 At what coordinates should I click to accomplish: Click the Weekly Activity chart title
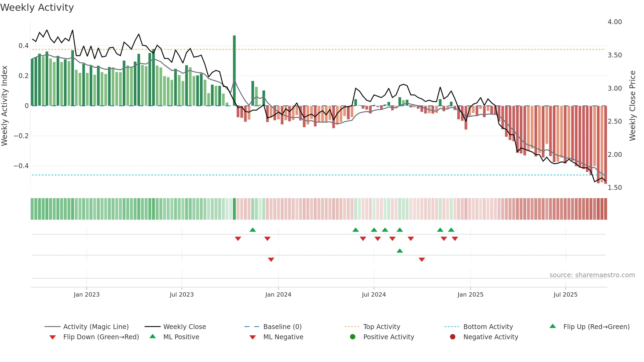tap(37, 8)
